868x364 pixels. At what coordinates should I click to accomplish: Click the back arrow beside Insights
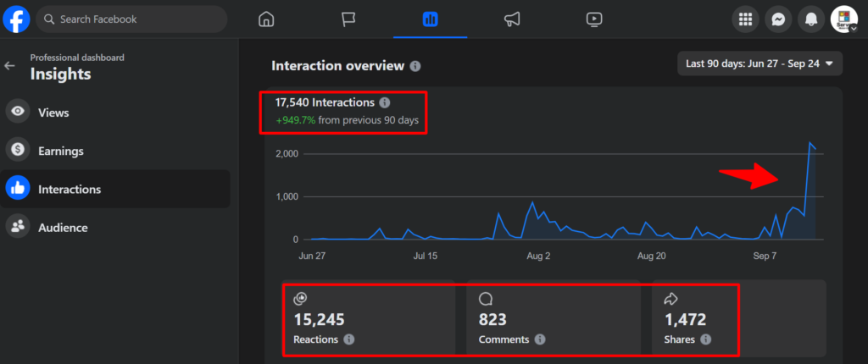click(x=10, y=65)
